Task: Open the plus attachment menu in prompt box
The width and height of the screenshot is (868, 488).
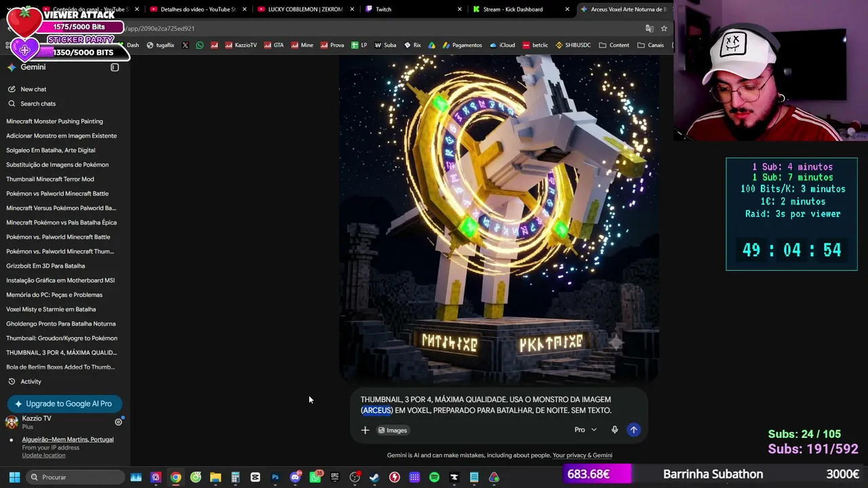Action: [x=365, y=430]
